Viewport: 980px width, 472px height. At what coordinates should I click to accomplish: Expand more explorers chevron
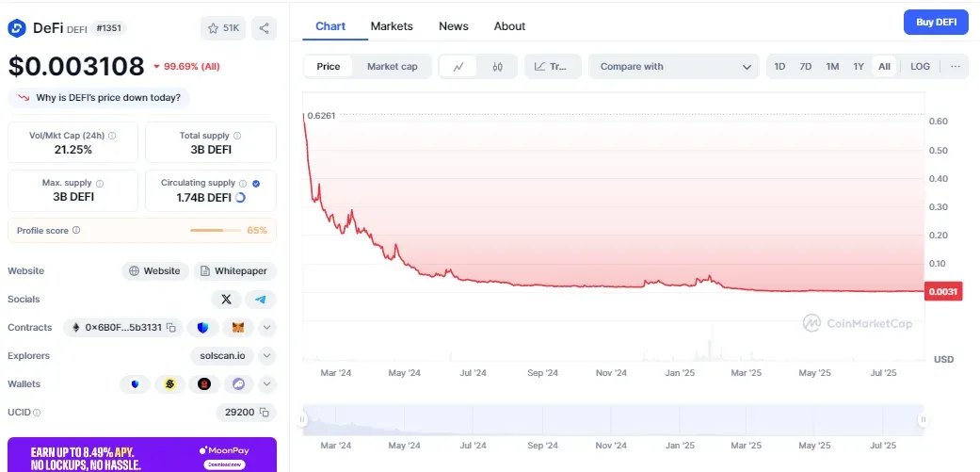click(266, 356)
